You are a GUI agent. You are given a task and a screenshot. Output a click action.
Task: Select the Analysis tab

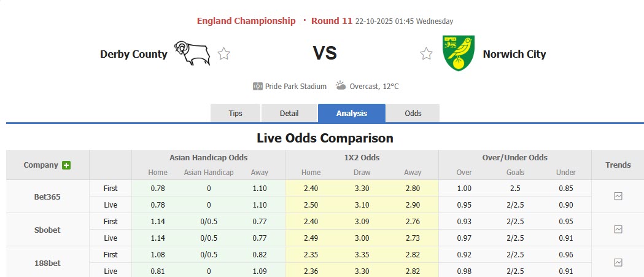point(352,114)
